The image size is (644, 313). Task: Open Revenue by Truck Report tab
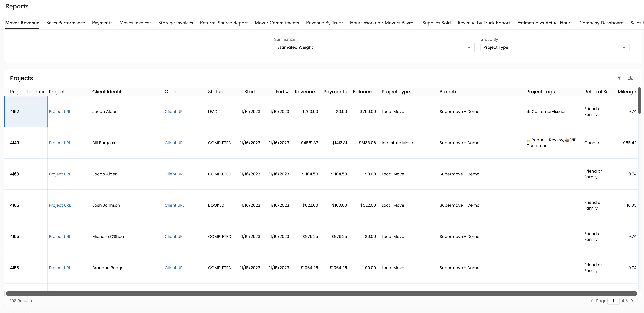coord(484,23)
